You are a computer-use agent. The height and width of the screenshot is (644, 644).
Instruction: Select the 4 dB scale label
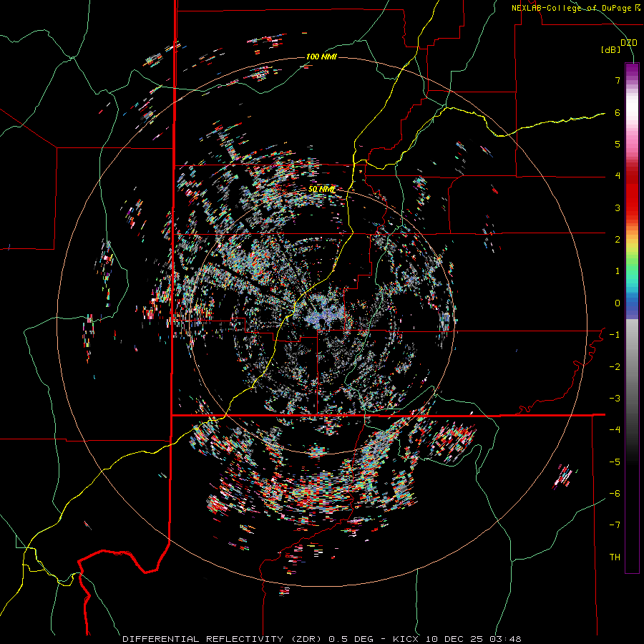pos(618,176)
